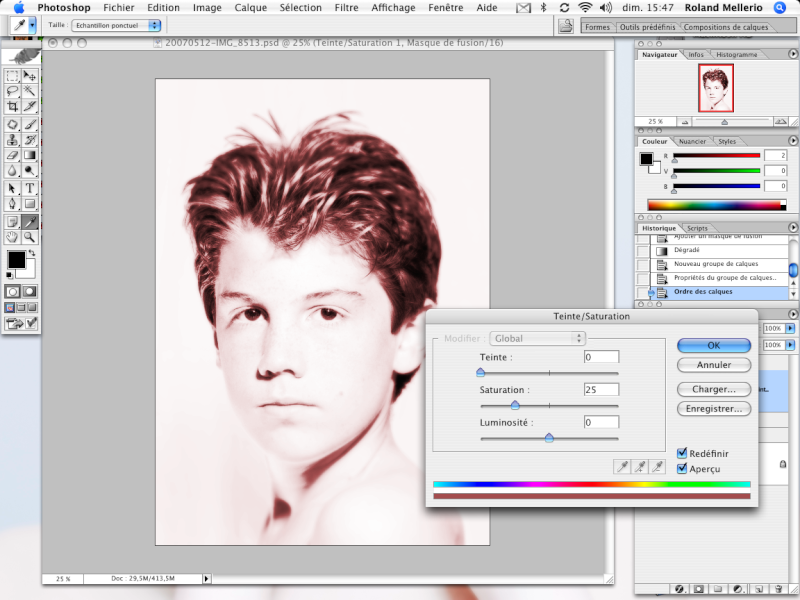The height and width of the screenshot is (600, 800).
Task: Open the document status bar arrow menu
Action: (206, 579)
